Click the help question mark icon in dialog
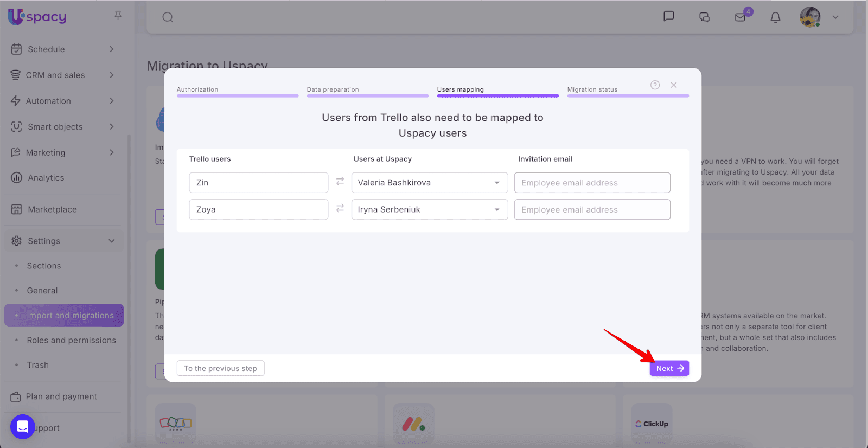This screenshot has width=868, height=448. coord(655,85)
